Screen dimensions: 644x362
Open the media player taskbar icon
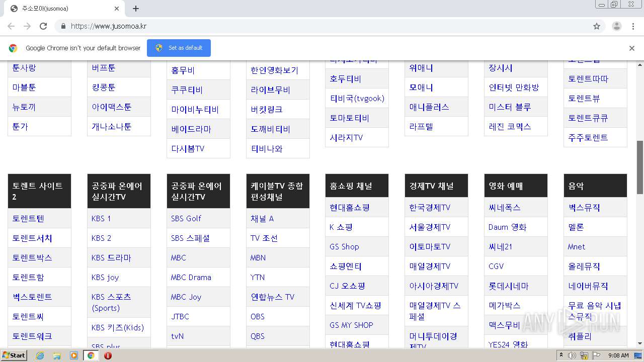click(x=74, y=355)
